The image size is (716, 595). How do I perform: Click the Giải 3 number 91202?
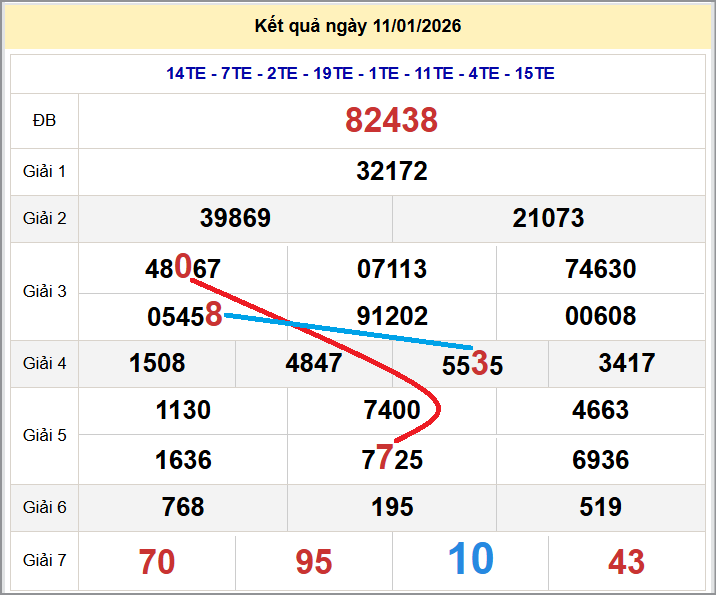(x=391, y=316)
